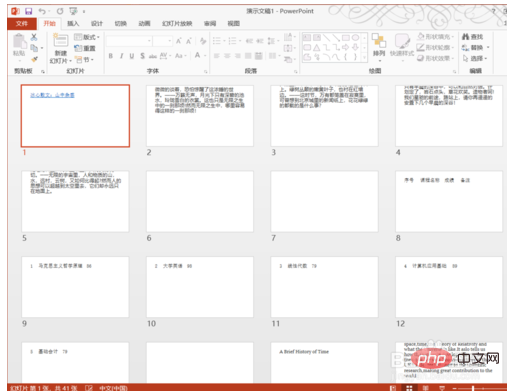Open the Shape Effects (形状效果) dropdown
The width and height of the screenshot is (510, 391).
pyautogui.click(x=435, y=58)
